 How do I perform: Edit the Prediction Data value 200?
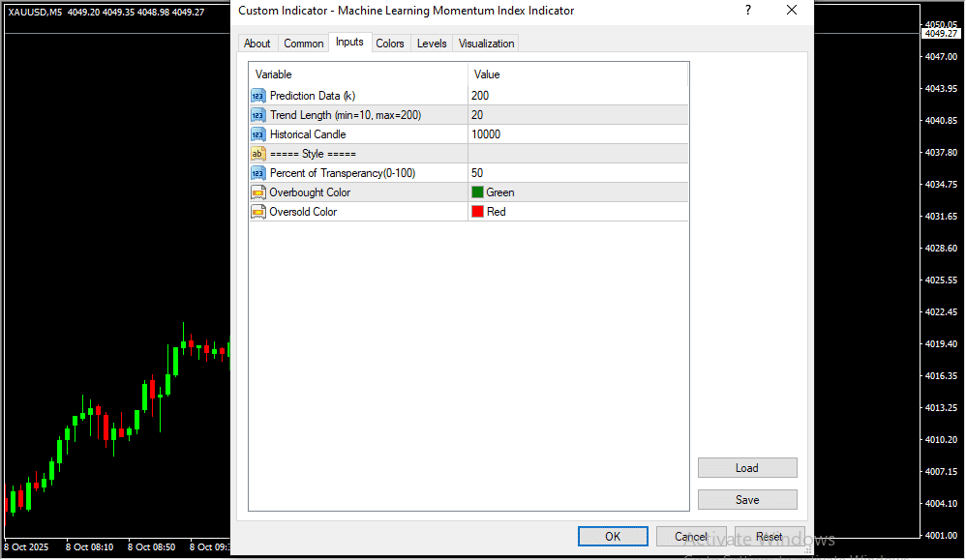577,96
